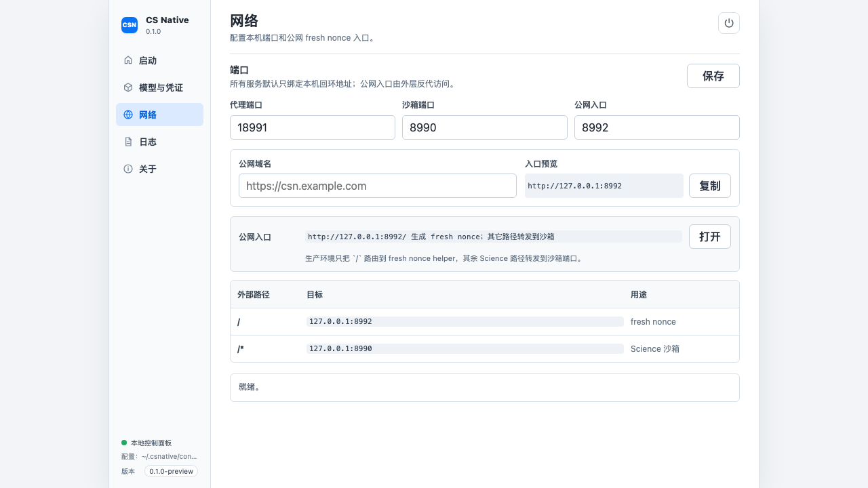This screenshot has height=488, width=868.
Task: Click the 0.1.0 version text under the title
Action: 153,32
